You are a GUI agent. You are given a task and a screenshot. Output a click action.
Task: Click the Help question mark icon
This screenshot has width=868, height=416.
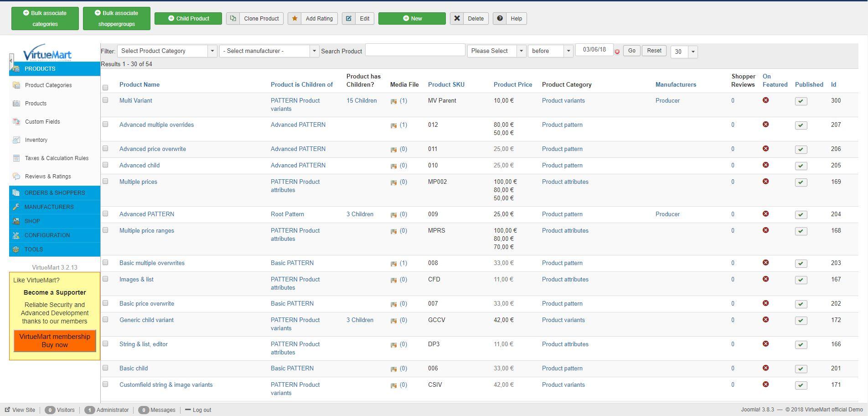(x=500, y=19)
